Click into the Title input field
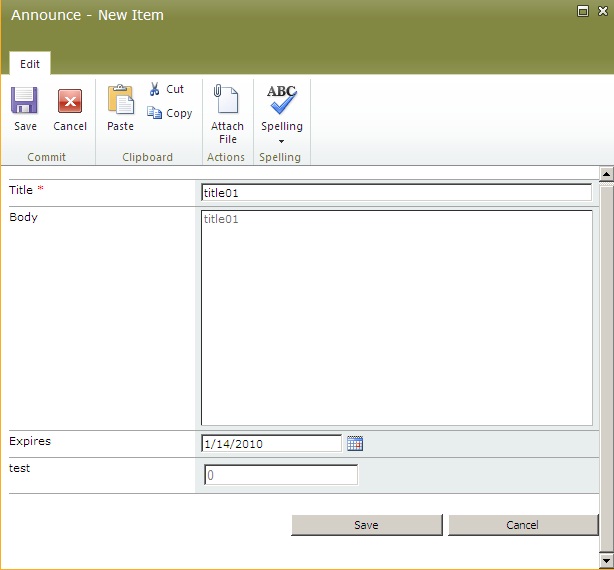 [x=396, y=193]
